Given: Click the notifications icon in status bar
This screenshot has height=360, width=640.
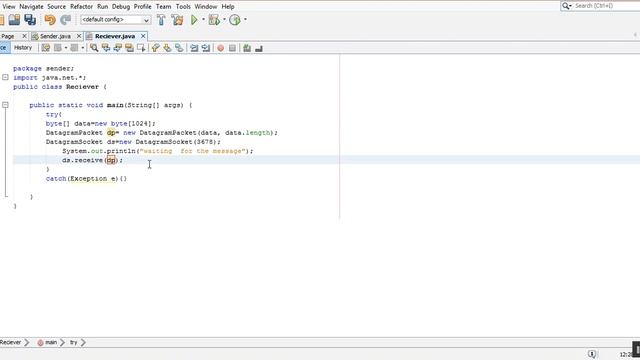Looking at the screenshot, I should coord(592,354).
